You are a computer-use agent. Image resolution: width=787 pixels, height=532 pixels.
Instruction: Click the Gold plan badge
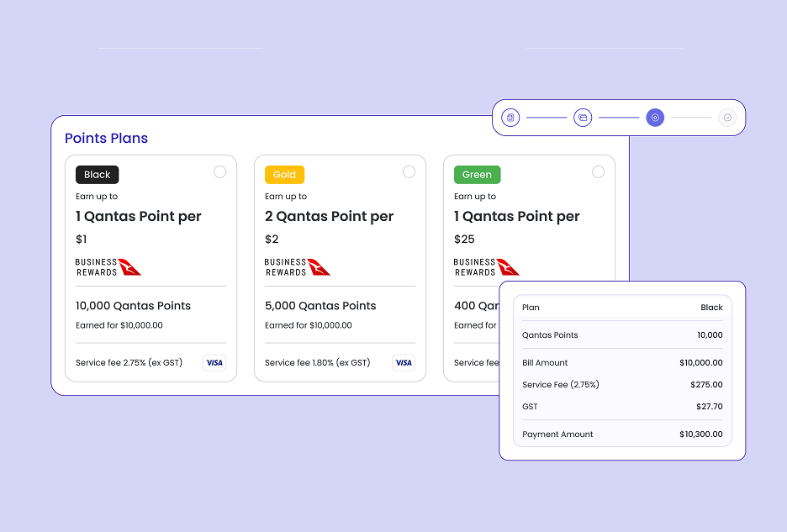[x=284, y=175]
